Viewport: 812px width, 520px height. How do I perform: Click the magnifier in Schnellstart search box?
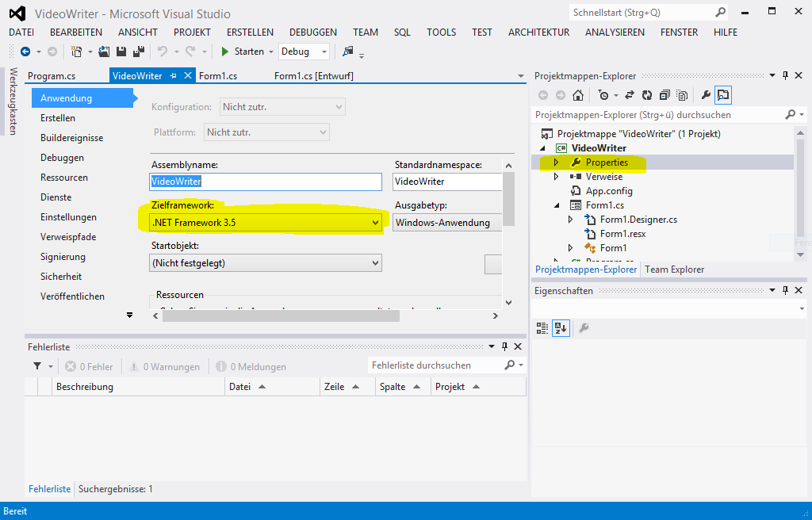click(x=720, y=12)
